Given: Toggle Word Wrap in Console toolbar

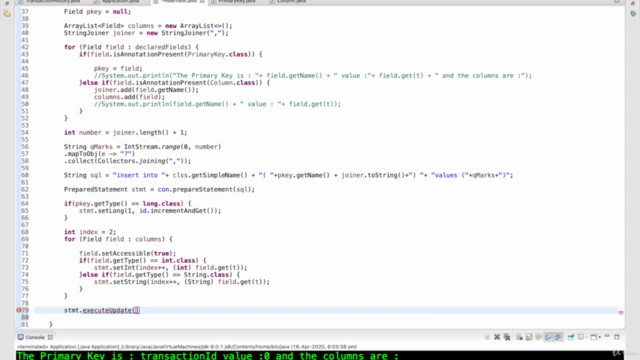Looking at the screenshot, I should (539, 337).
